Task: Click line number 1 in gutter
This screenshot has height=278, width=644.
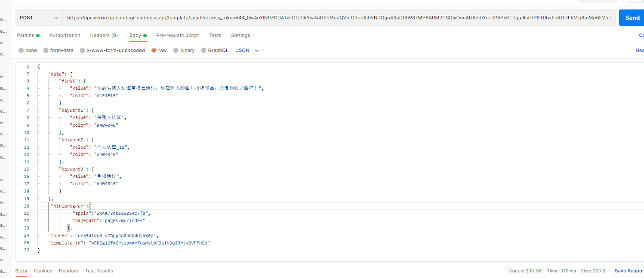Action: tap(28, 67)
